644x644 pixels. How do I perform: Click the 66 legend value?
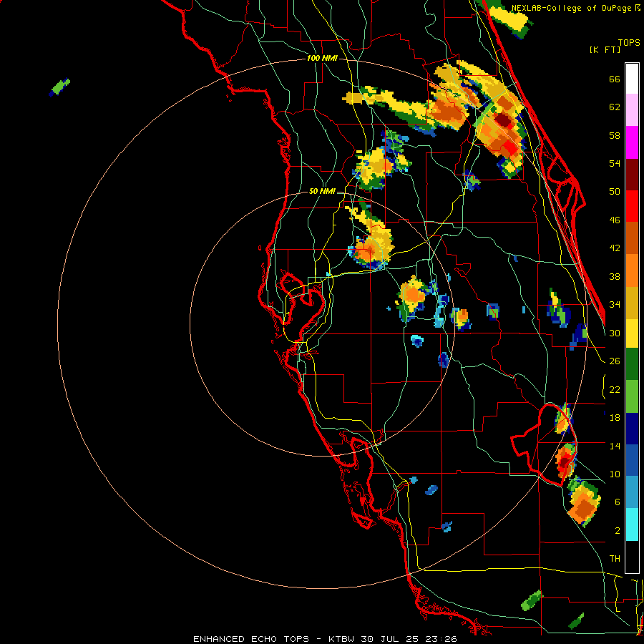615,79
